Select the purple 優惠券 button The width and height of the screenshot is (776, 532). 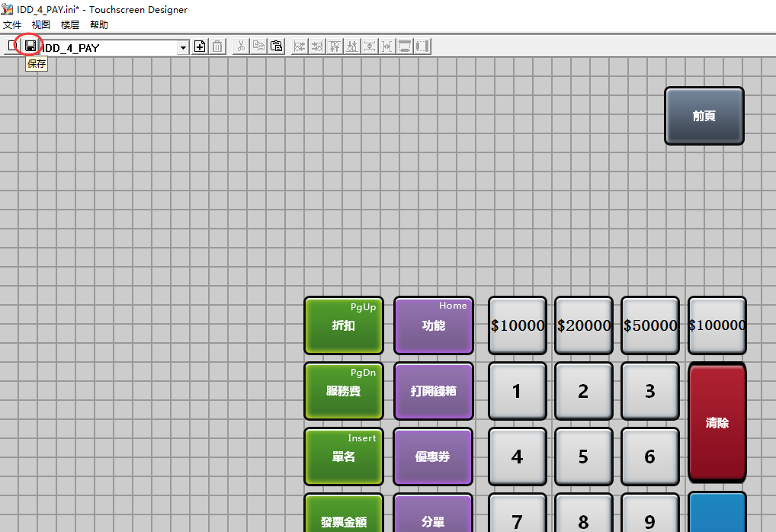point(434,457)
